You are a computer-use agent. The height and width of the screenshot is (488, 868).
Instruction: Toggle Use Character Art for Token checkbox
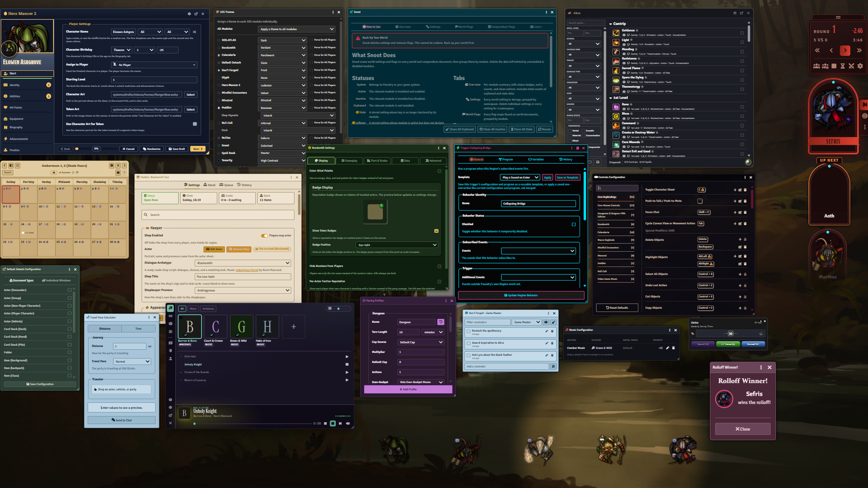click(195, 124)
